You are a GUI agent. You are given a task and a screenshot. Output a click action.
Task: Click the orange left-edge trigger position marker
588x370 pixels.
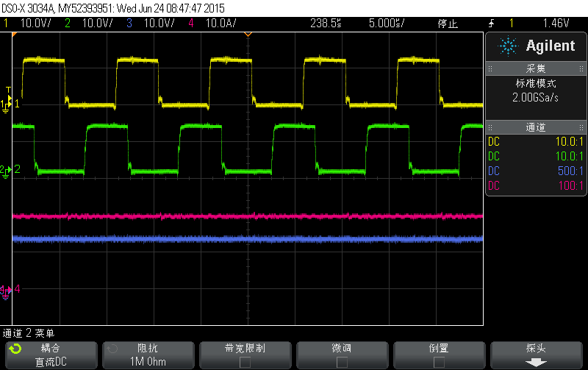click(x=15, y=35)
